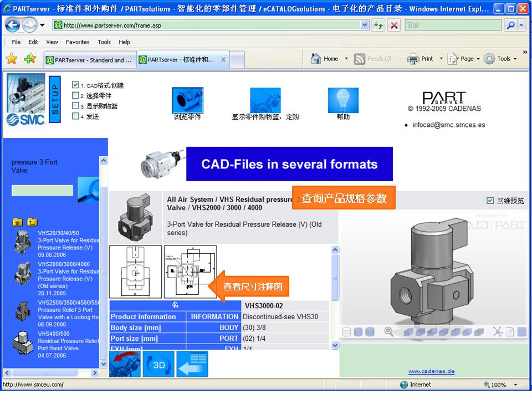Open the View menu
532x399 pixels.
[52, 42]
